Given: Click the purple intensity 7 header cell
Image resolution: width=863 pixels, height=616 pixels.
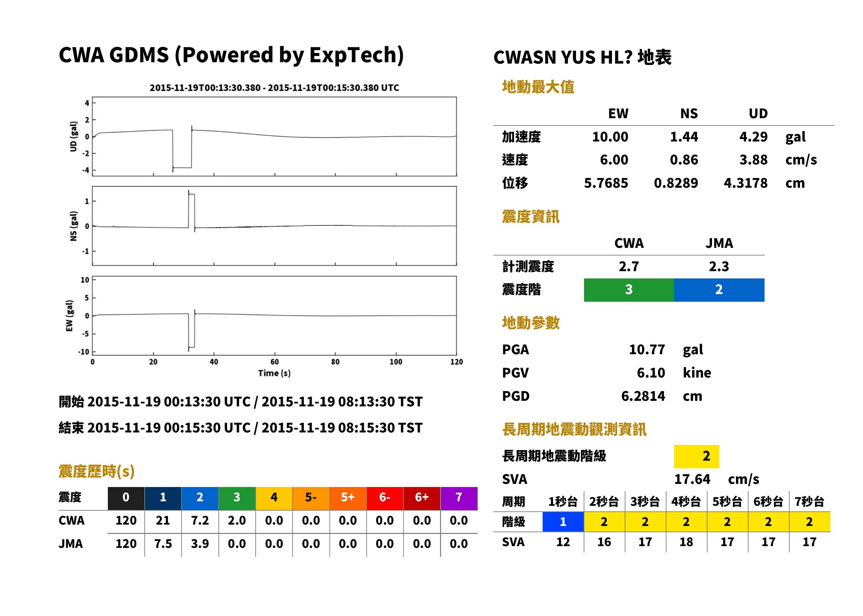Looking at the screenshot, I should pos(459,498).
